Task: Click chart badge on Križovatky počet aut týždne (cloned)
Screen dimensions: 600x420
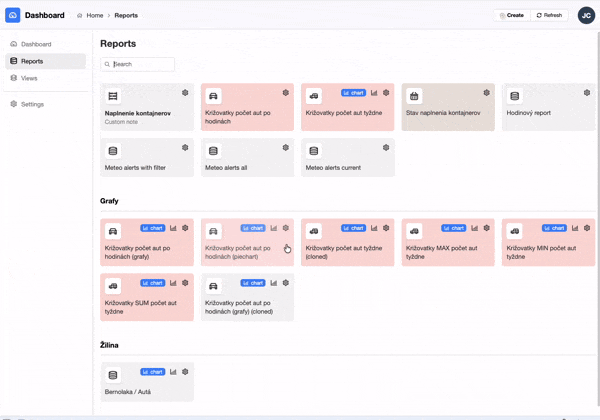Action: click(352, 228)
